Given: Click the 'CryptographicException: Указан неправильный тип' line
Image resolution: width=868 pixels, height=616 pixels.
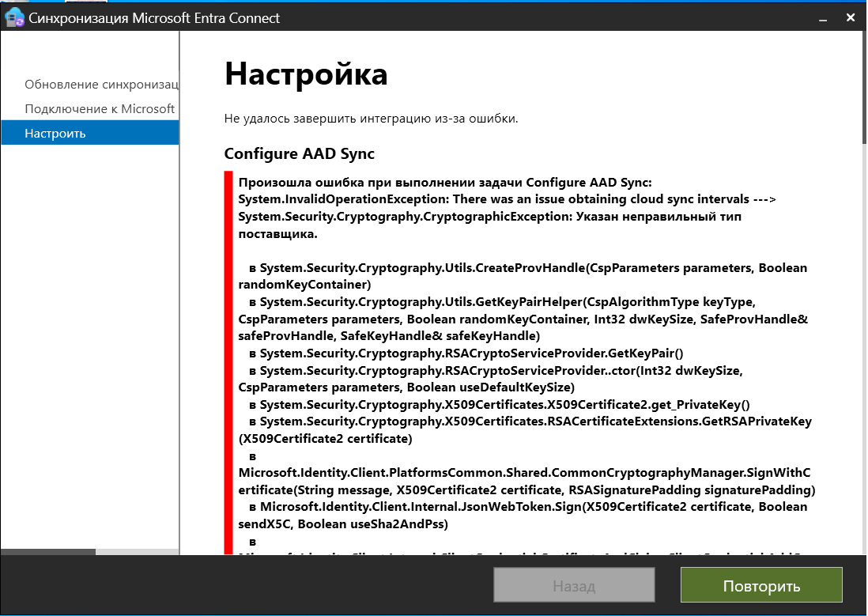Looking at the screenshot, I should click(x=489, y=216).
